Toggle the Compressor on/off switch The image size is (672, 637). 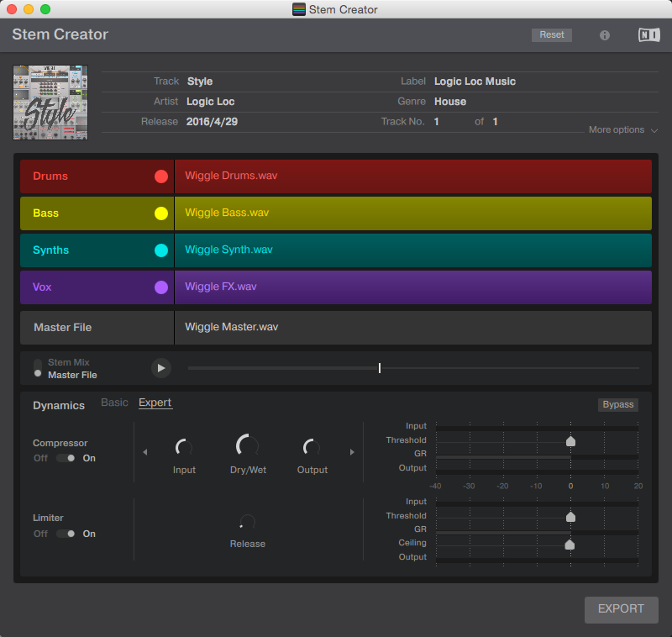(66, 458)
